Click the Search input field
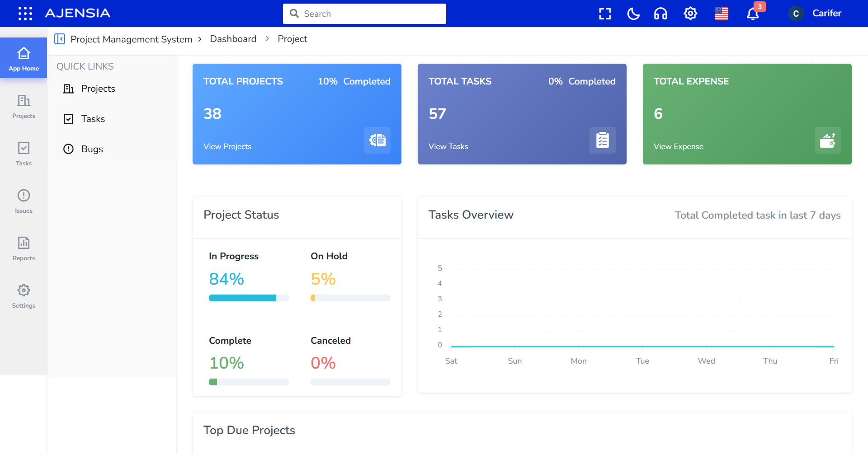The width and height of the screenshot is (868, 454). (x=364, y=14)
